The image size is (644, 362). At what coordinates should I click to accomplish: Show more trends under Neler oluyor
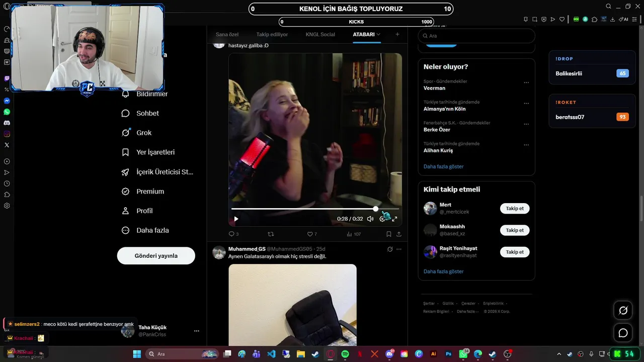pyautogui.click(x=444, y=166)
